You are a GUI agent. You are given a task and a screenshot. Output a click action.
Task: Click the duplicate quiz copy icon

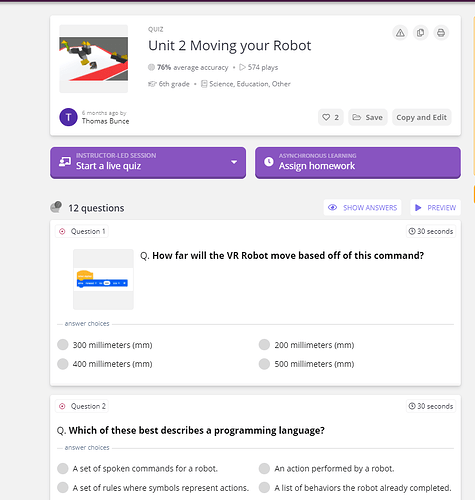(x=420, y=33)
